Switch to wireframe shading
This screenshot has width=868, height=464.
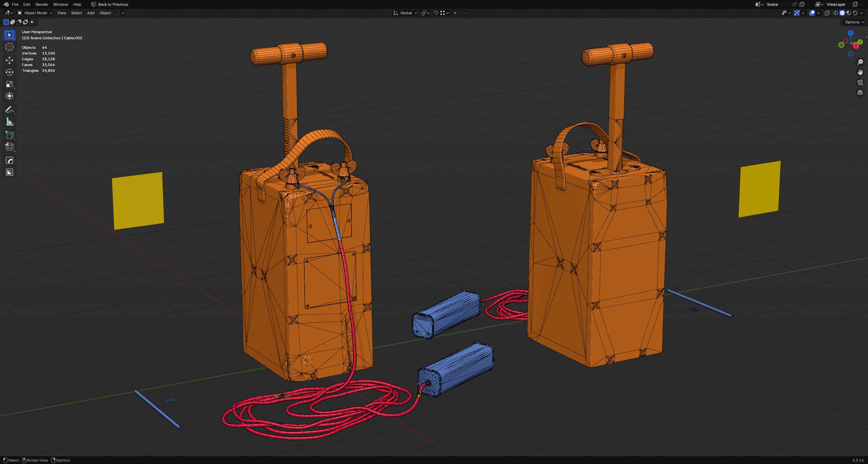pyautogui.click(x=835, y=13)
